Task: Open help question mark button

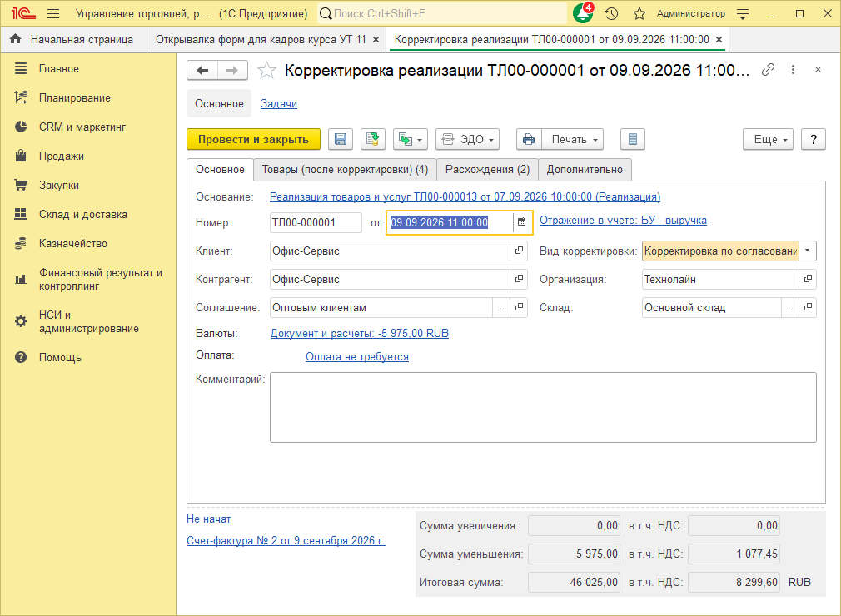Action: [814, 139]
